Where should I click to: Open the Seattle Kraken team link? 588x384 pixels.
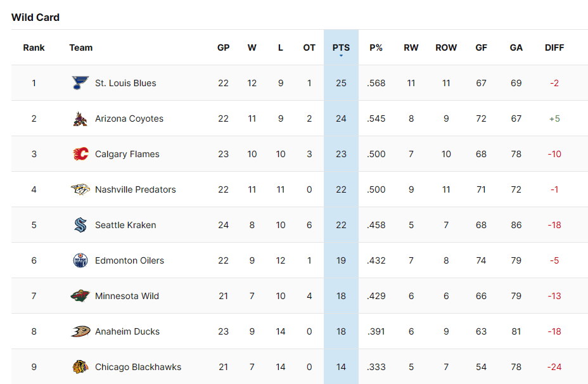pyautogui.click(x=125, y=225)
